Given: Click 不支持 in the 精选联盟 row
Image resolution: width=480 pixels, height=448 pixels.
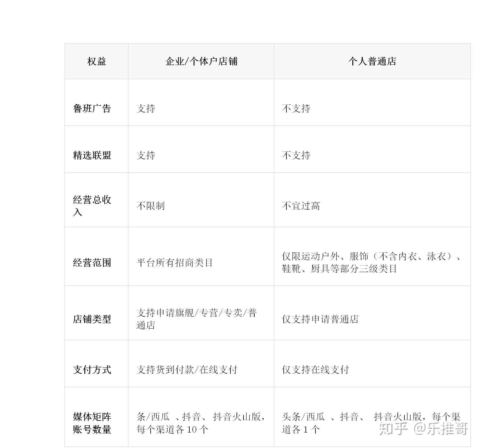Looking at the screenshot, I should (296, 155).
